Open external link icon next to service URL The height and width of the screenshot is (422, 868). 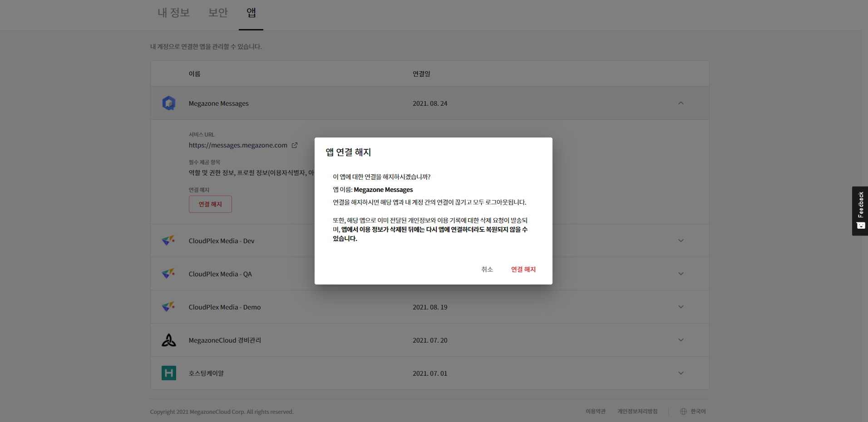[x=295, y=145]
